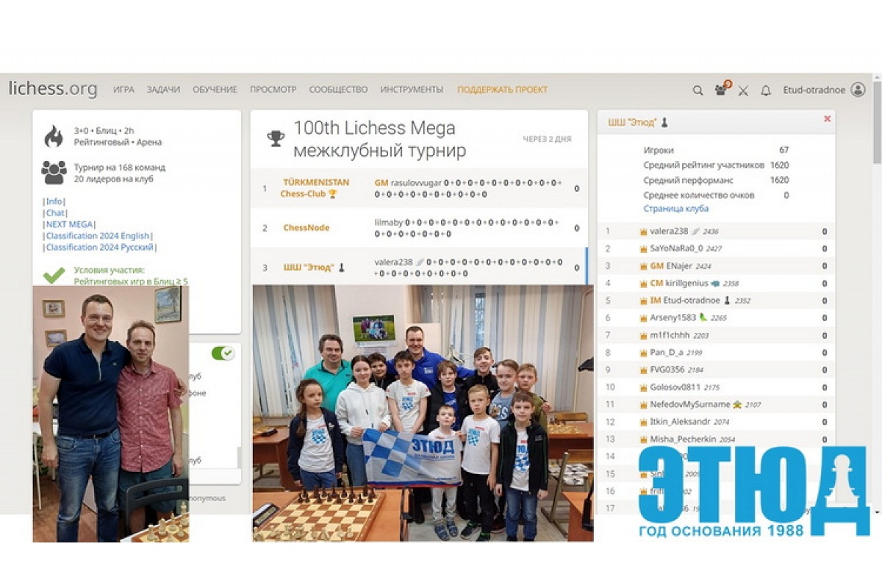The height and width of the screenshot is (588, 882).
Task: Open Страница клуба link
Action: point(676,209)
